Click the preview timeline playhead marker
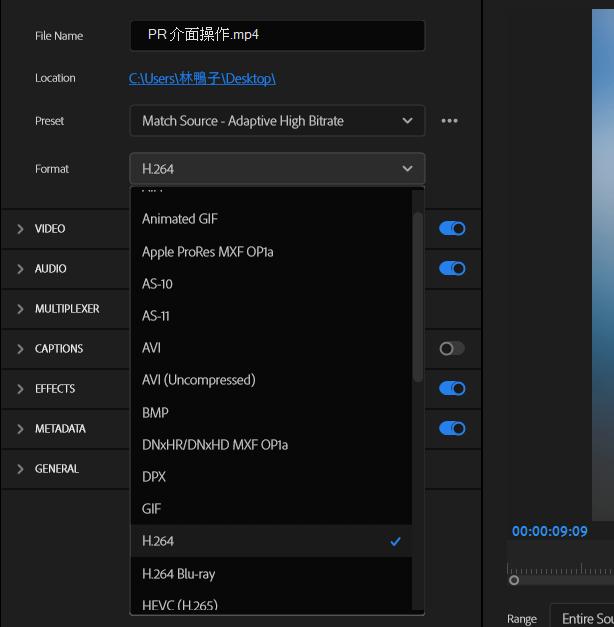 [x=514, y=580]
